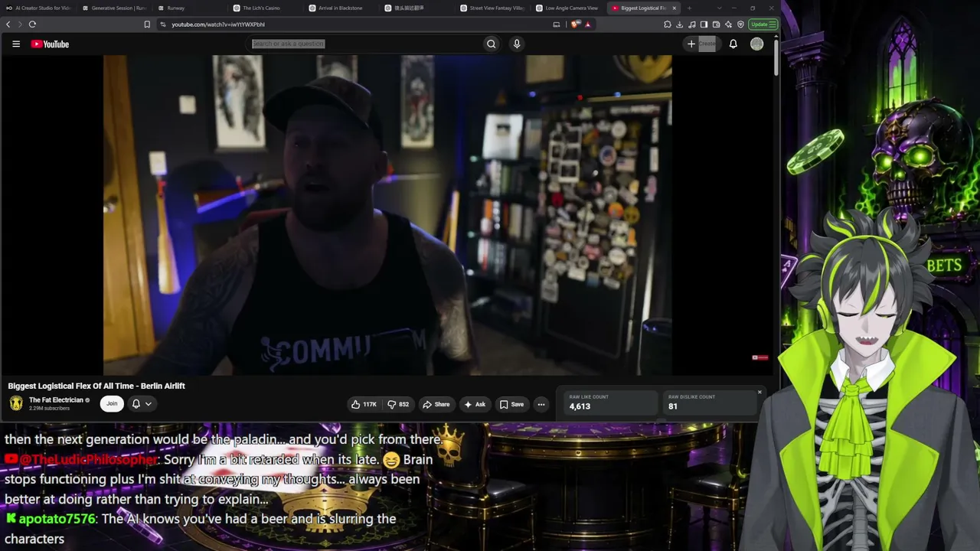Screen dimensions: 980x551
Task: Switch to the Runway tab
Action: point(191,8)
